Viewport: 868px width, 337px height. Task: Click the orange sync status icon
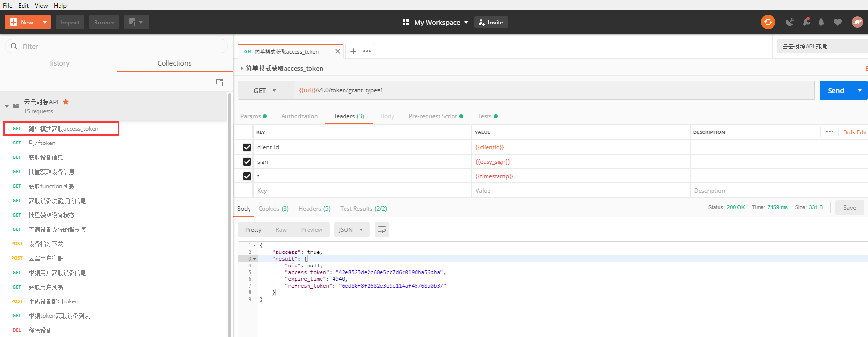point(768,22)
